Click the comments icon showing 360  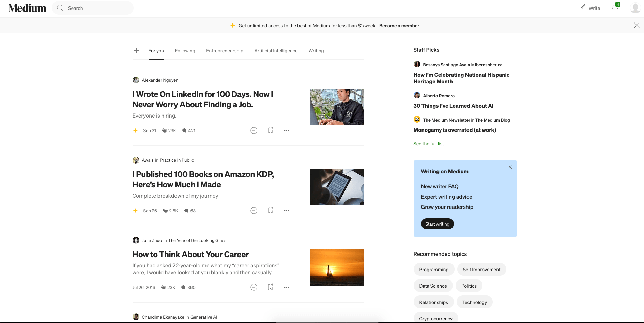(x=183, y=287)
